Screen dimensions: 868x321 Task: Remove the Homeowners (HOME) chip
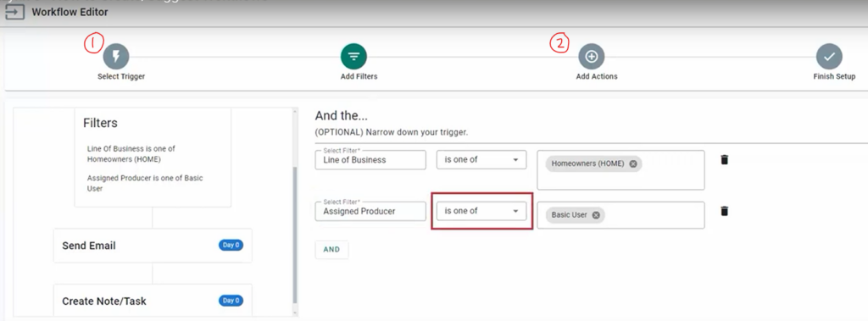(x=632, y=163)
